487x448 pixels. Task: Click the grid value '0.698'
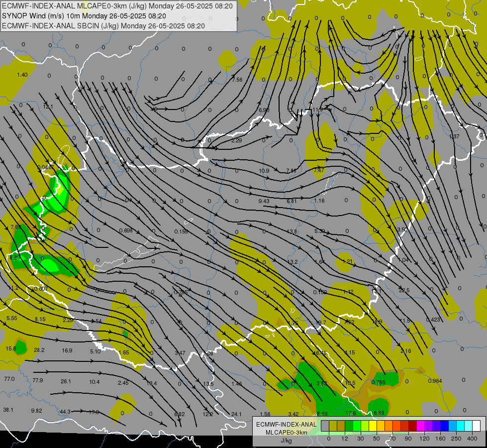coord(126,230)
